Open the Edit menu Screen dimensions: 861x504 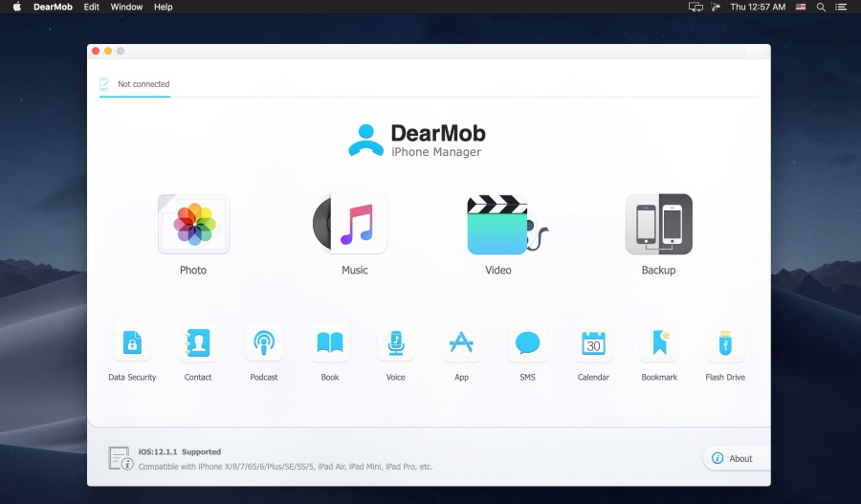[x=91, y=7]
